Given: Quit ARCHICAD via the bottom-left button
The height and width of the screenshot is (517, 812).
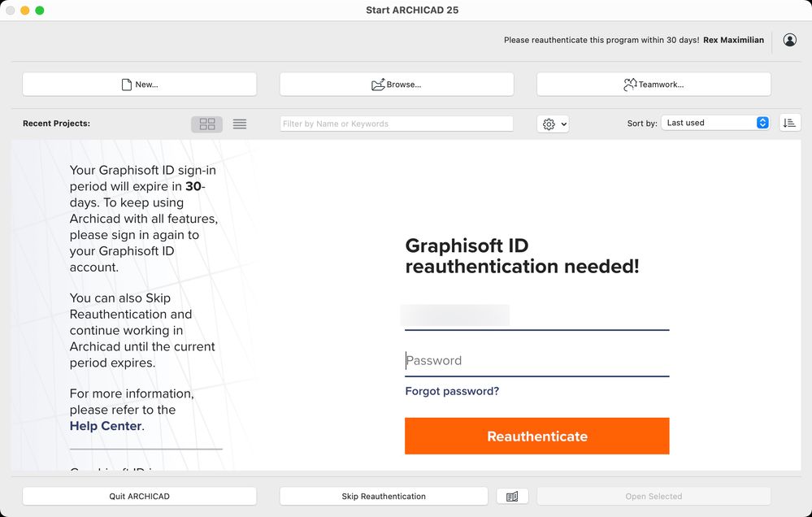Looking at the screenshot, I should tap(139, 496).
